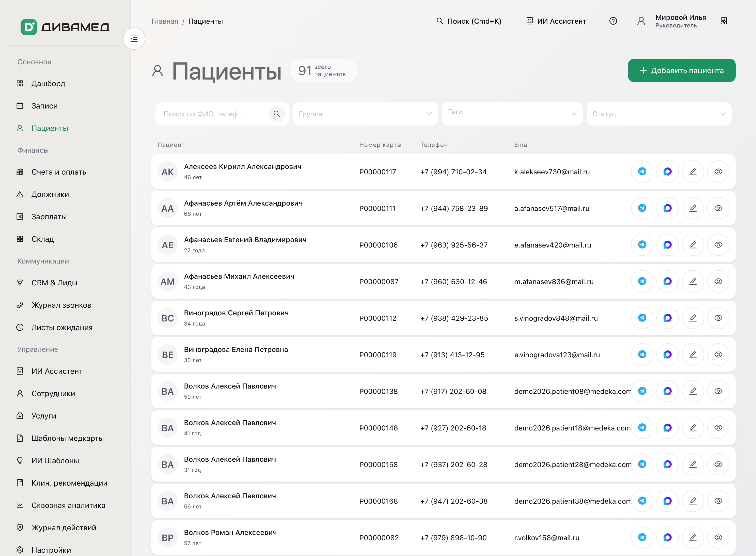Image resolution: width=756 pixels, height=556 pixels.
Task: Open Telegram chat for Алексеев Кирилл Александрович
Action: coord(642,172)
